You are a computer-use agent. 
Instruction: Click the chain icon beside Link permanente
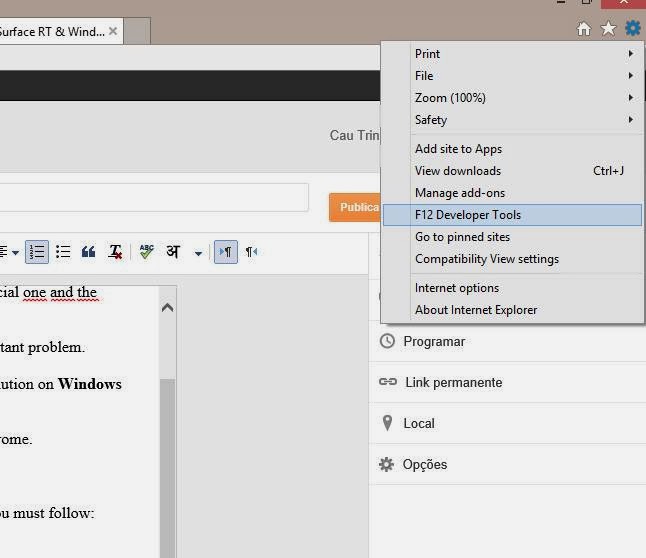point(388,382)
